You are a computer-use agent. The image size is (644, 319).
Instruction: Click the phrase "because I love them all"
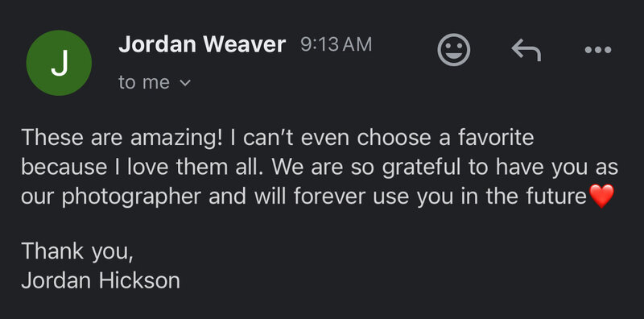click(x=141, y=168)
